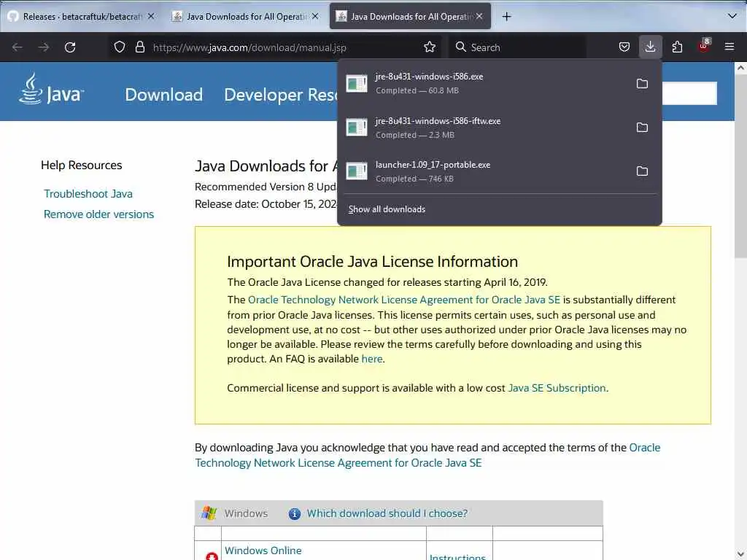The height and width of the screenshot is (560, 747).
Task: Open a new browser tab
Action: [506, 17]
